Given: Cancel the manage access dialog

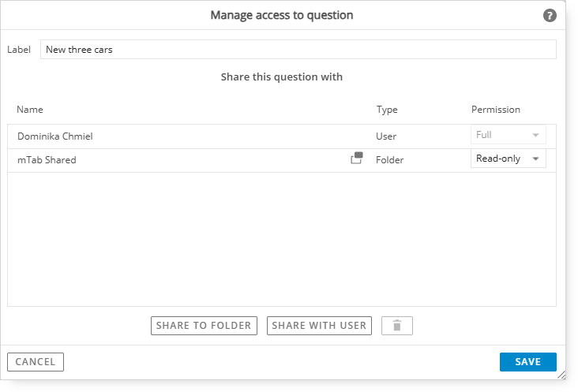Looking at the screenshot, I should pyautogui.click(x=36, y=362).
